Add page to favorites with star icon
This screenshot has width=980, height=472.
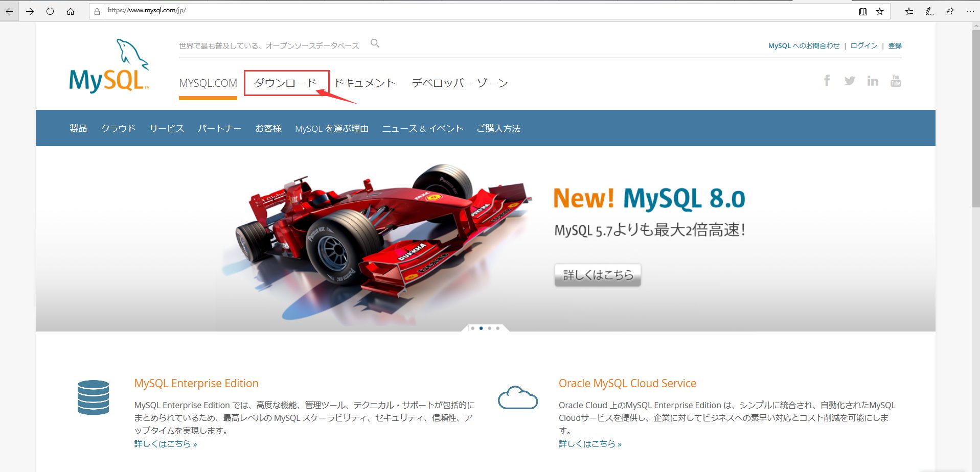[880, 11]
